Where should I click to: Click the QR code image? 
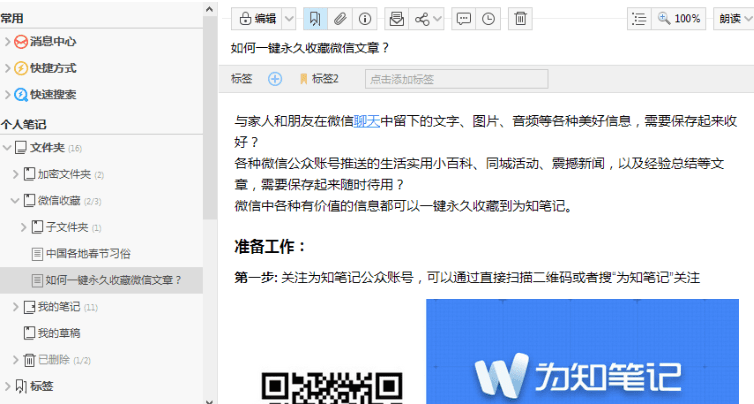(332, 388)
